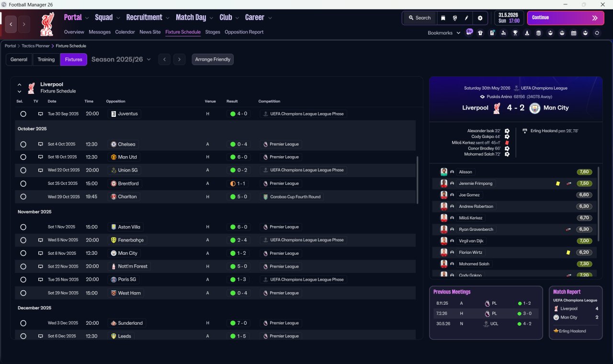The width and height of the screenshot is (613, 364).
Task: Click the Liverpool crest in the match scoreline
Action: click(497, 108)
